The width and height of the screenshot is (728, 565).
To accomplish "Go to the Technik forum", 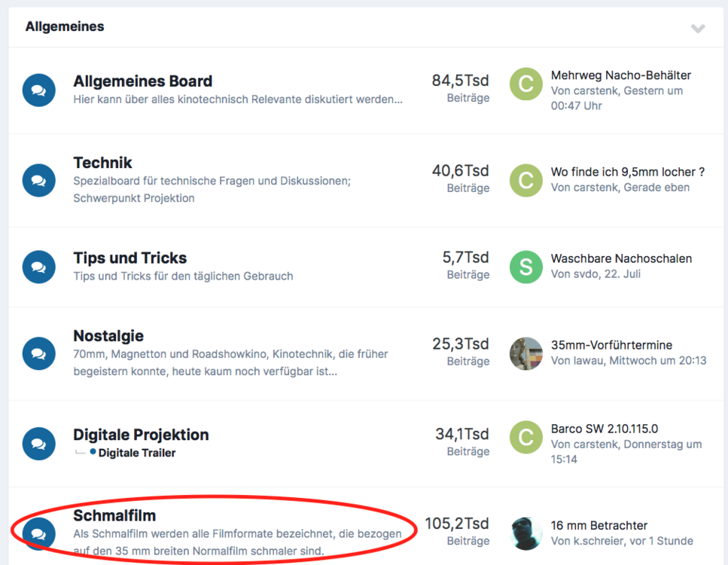I will click(102, 163).
